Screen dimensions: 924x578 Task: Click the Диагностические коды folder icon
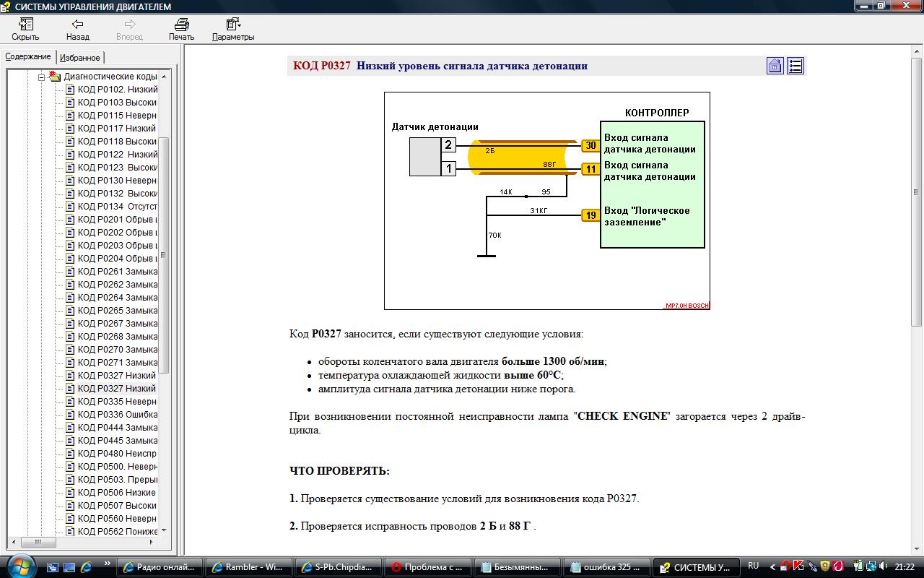[55, 77]
